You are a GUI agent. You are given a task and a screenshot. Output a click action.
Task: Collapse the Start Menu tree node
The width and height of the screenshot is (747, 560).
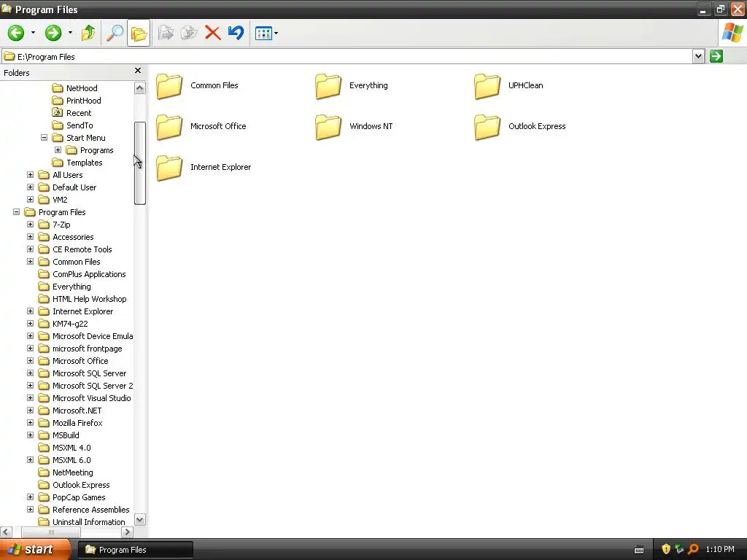pos(44,138)
